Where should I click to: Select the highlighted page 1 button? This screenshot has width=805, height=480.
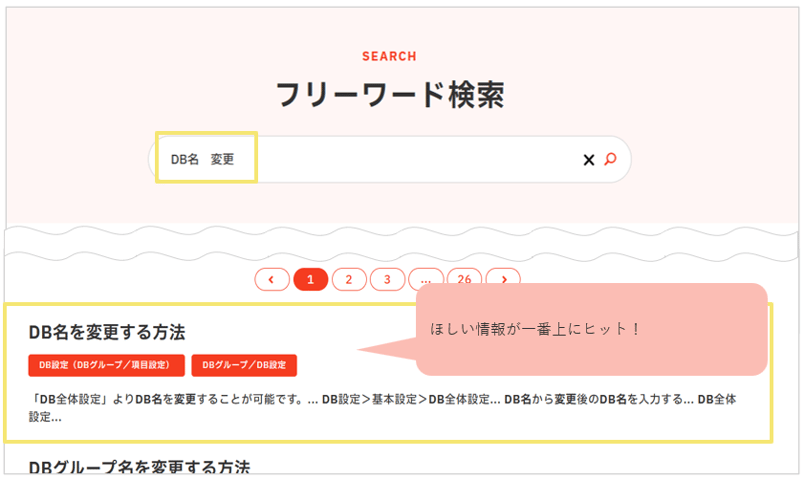(310, 279)
